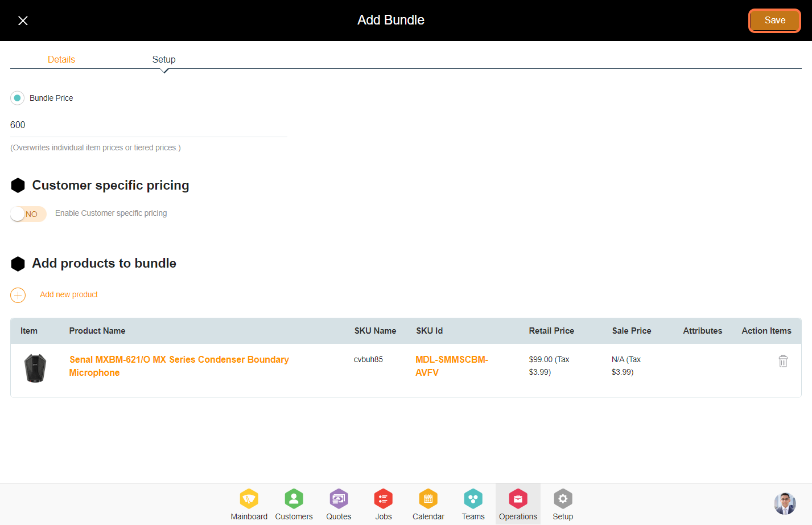Delete the Senal microphone row with trash icon
Screen dimensions: 812x525
(783, 361)
